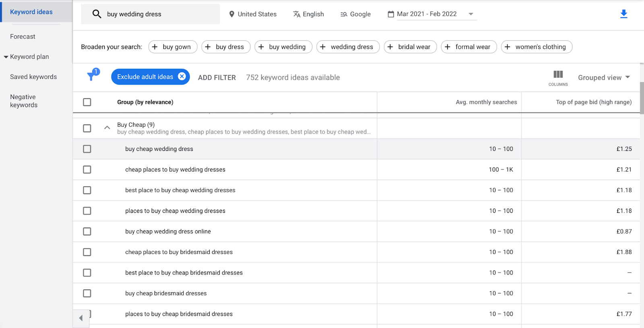The width and height of the screenshot is (644, 328).
Task: Add 'buy dress' to broaden search
Action: 226,47
